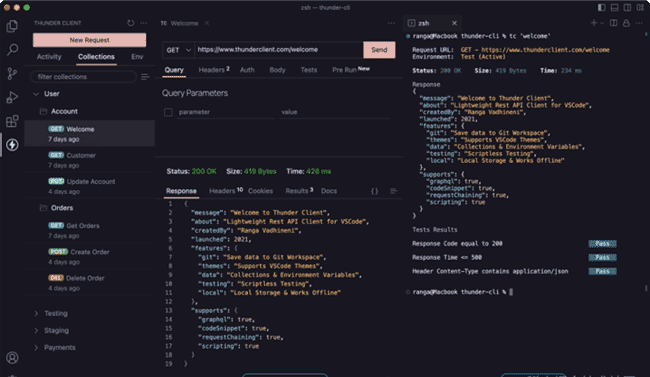Open the Delete Order request

90,283
